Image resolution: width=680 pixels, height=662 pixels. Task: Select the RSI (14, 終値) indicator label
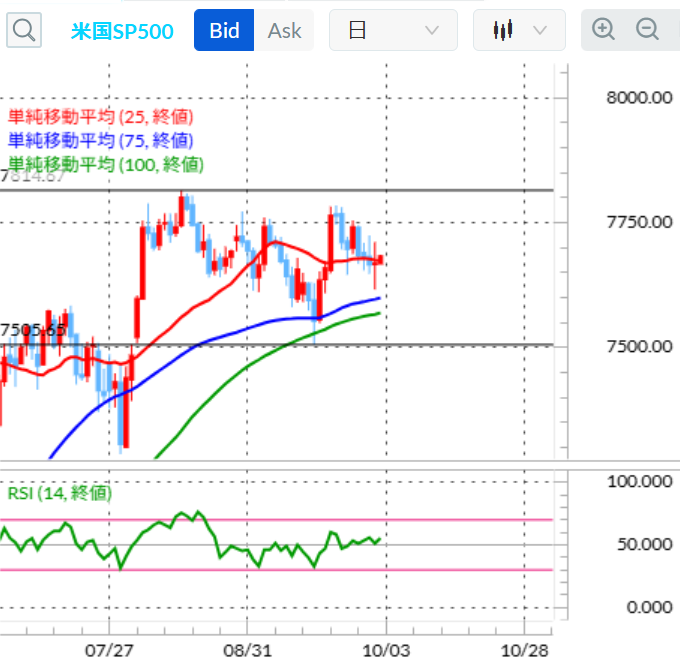pos(60,493)
